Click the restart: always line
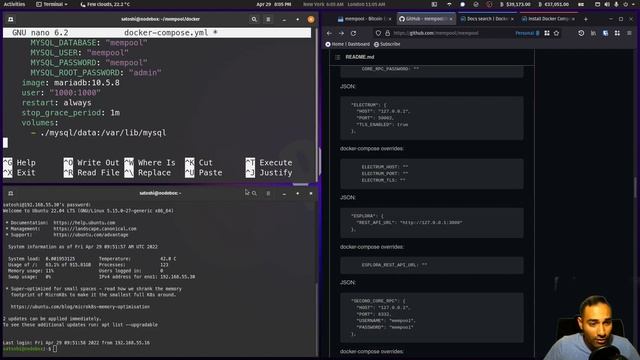The width and height of the screenshot is (640, 360). [x=56, y=103]
